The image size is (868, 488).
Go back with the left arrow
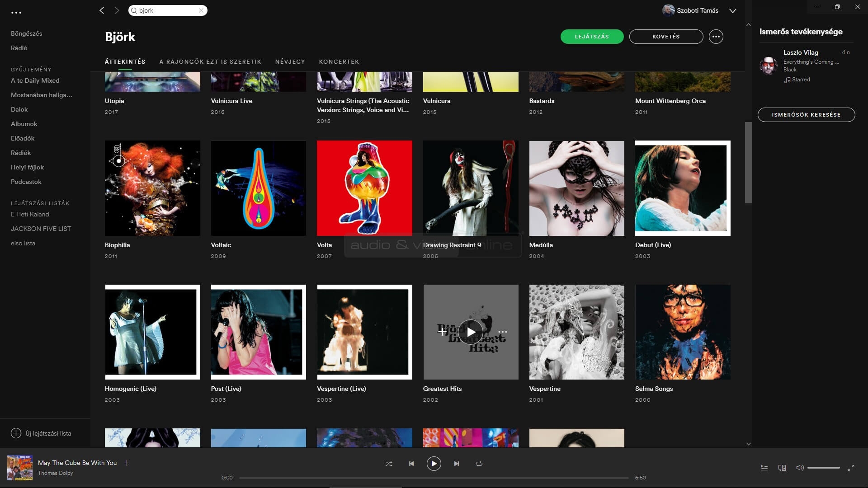[x=102, y=10]
